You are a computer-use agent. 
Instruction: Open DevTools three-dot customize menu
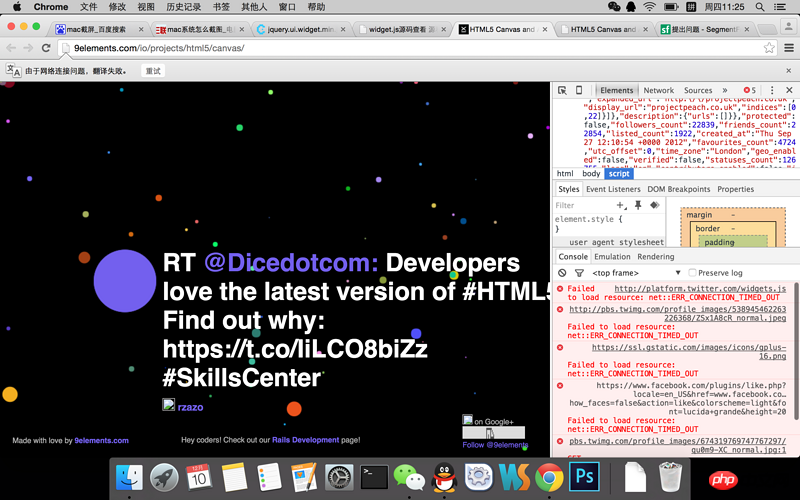pyautogui.click(x=772, y=90)
